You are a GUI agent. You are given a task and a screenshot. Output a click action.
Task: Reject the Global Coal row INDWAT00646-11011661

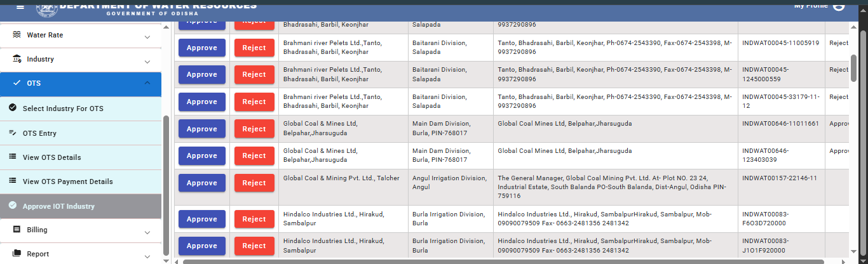(254, 129)
